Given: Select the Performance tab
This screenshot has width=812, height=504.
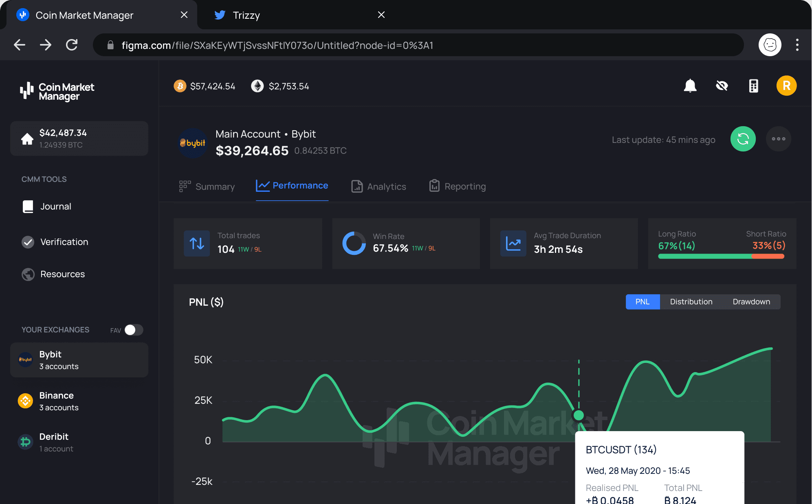Looking at the screenshot, I should 292,186.
